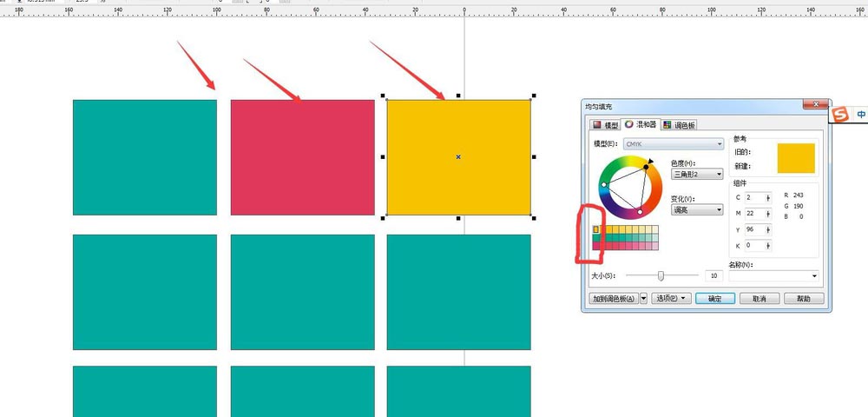Click the 加到调色板 button
Viewport: 868px width, 417px height.
614,299
